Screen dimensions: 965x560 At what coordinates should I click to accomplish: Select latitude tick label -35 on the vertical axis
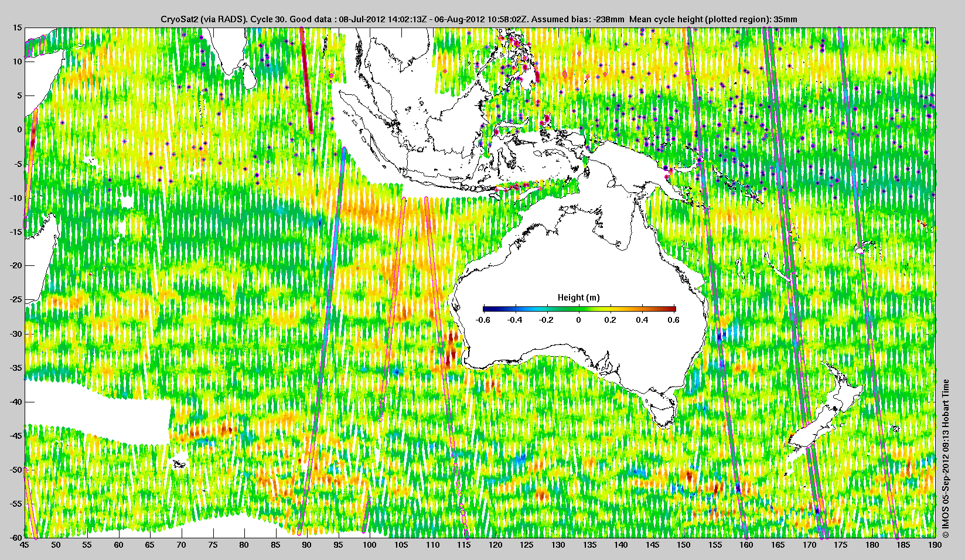(16, 368)
